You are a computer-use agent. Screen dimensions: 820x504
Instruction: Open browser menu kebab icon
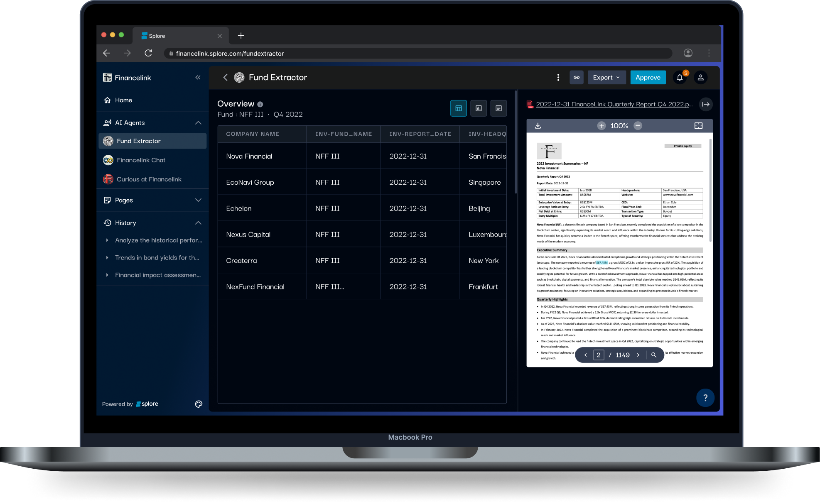(709, 53)
